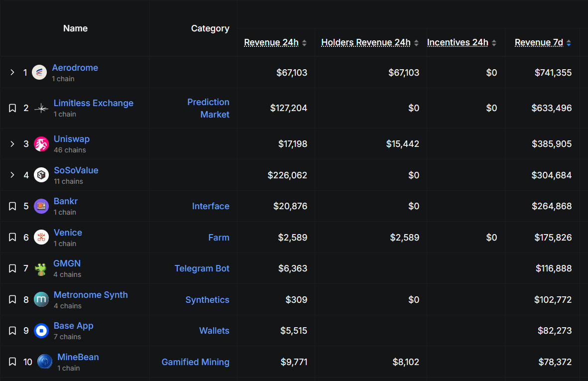
Task: Open the Base App link
Action: pyautogui.click(x=74, y=326)
